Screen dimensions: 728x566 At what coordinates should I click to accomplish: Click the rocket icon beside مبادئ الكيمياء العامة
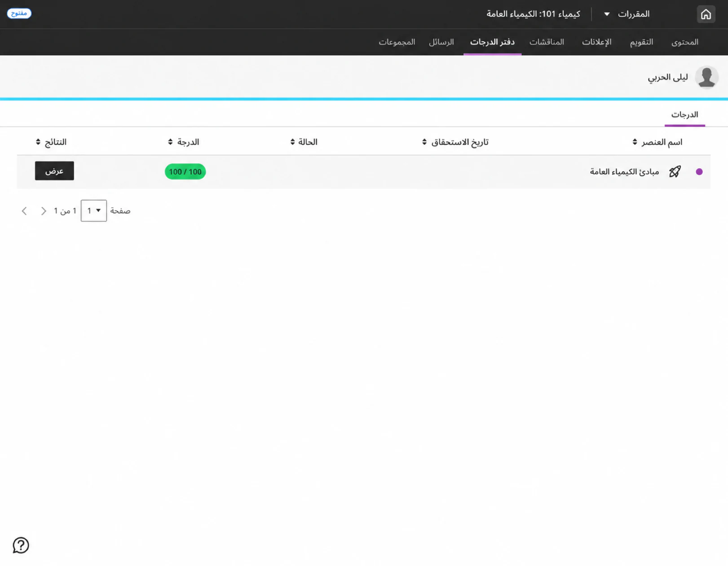pyautogui.click(x=675, y=171)
